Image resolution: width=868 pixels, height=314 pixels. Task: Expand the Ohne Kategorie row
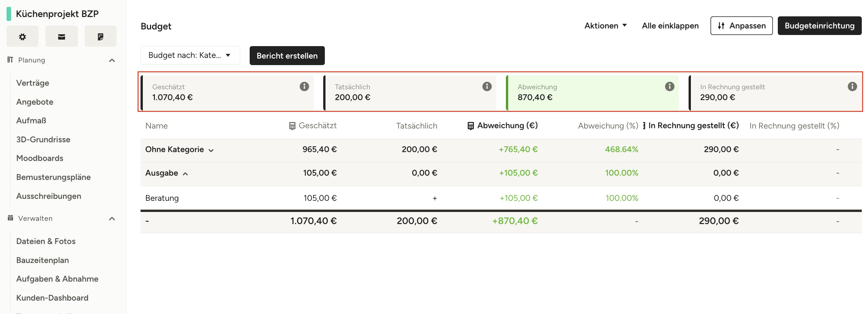click(x=211, y=150)
